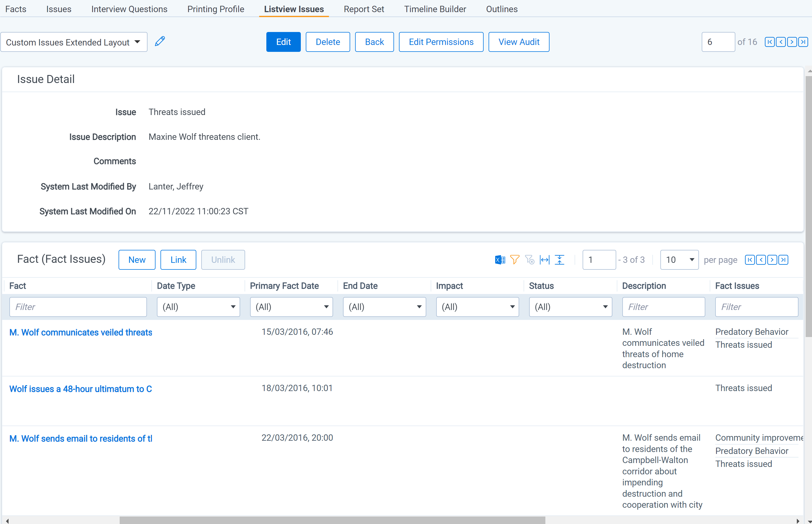The width and height of the screenshot is (812, 524).
Task: Open Custom Issues Extended Layout dropdown
Action: pyautogui.click(x=74, y=42)
